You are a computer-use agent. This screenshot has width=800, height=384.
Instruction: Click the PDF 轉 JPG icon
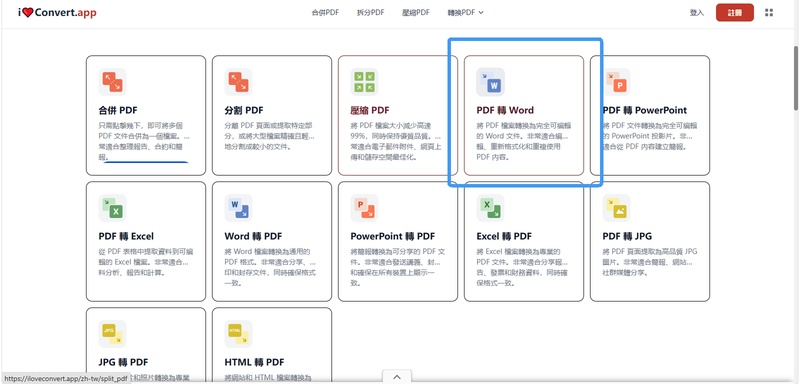616,208
